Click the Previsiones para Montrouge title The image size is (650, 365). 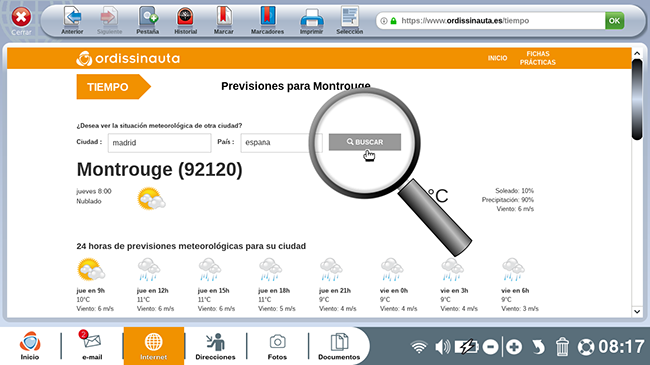[x=296, y=86]
